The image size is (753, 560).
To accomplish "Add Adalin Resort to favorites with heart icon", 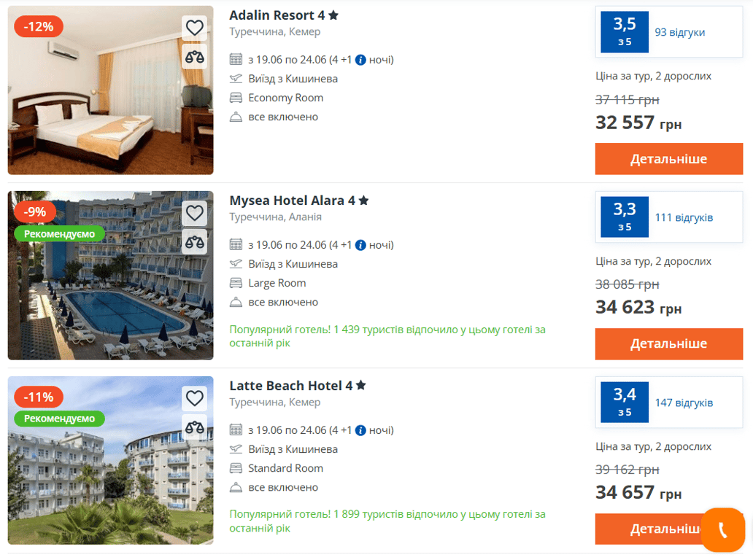I will point(194,28).
